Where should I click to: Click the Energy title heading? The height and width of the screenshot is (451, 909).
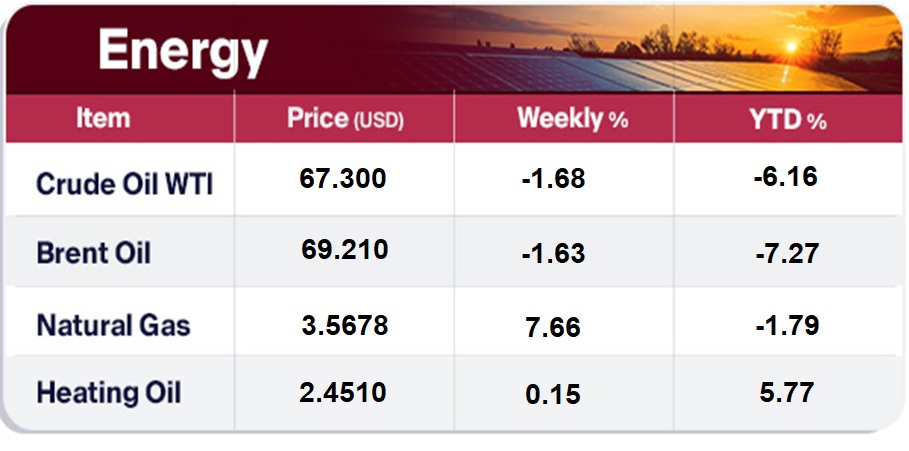coord(183,51)
